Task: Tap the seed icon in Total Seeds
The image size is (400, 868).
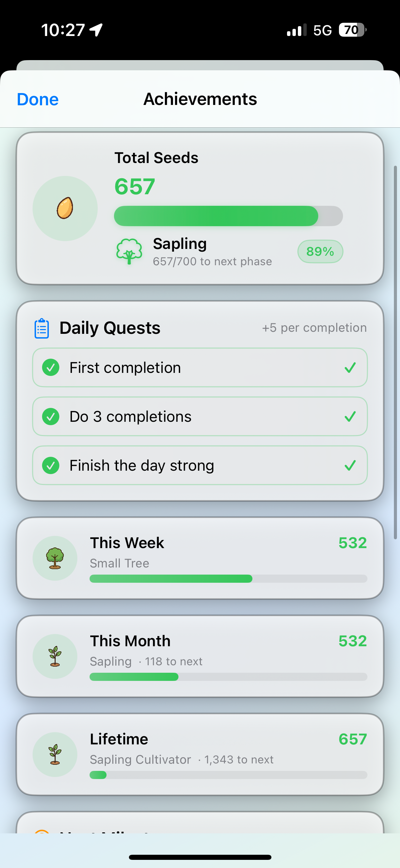Action: click(x=65, y=208)
